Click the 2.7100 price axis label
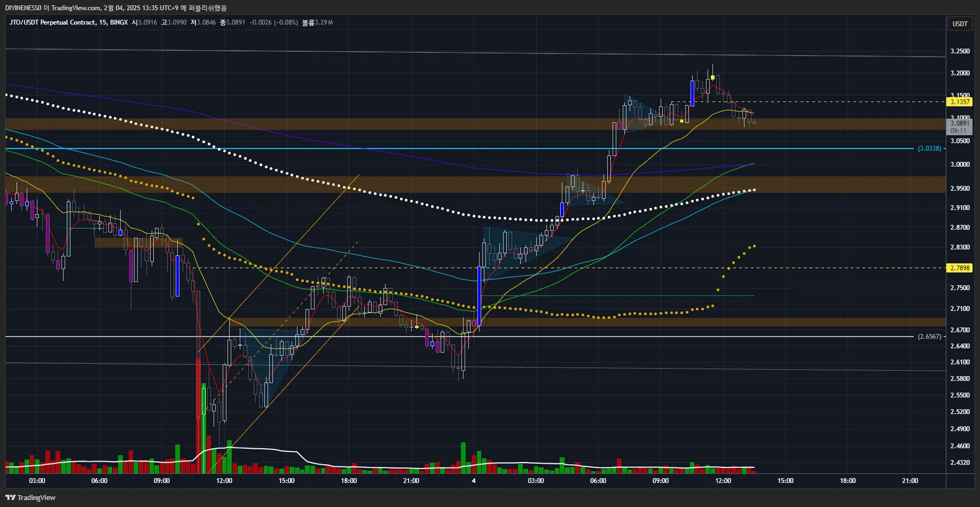This screenshot has height=507, width=980. tap(960, 309)
